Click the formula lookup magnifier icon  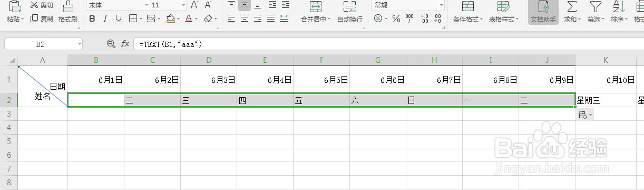pyautogui.click(x=111, y=44)
